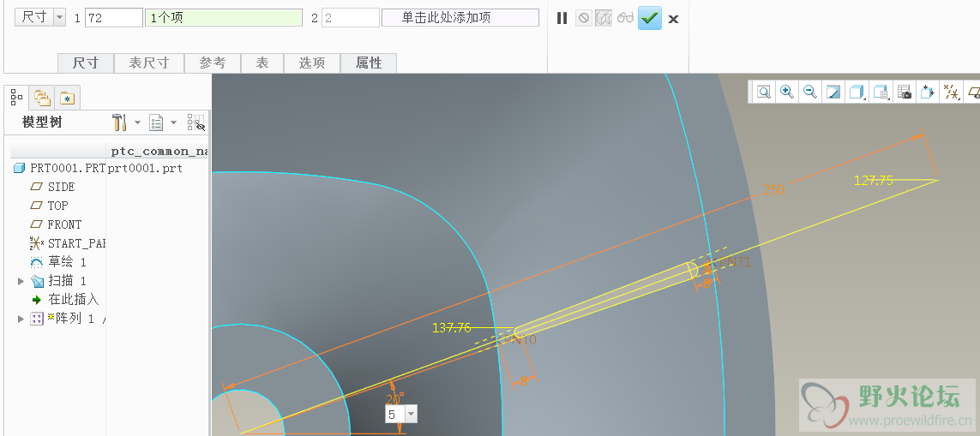
Task: Open the model tree Show list icon
Action: pos(156,122)
